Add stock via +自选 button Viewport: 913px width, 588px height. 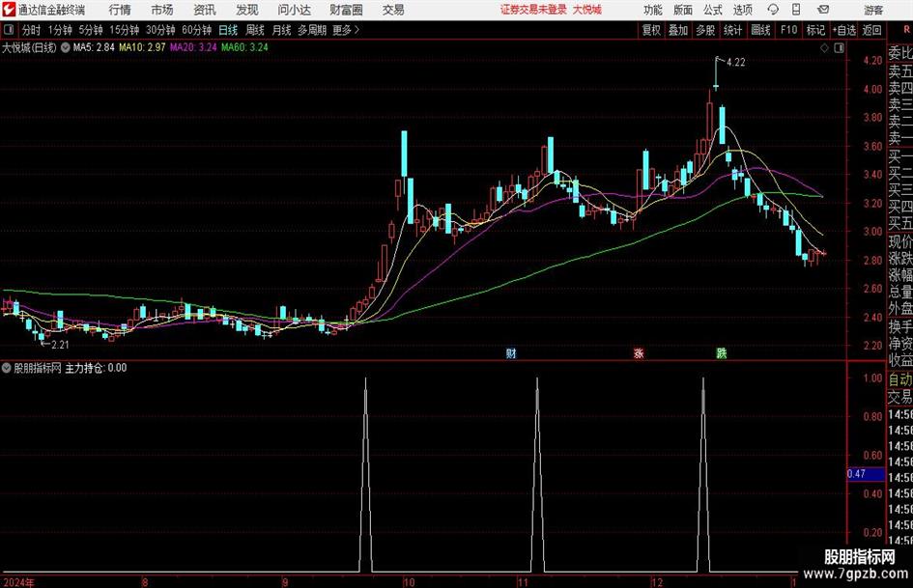843,30
